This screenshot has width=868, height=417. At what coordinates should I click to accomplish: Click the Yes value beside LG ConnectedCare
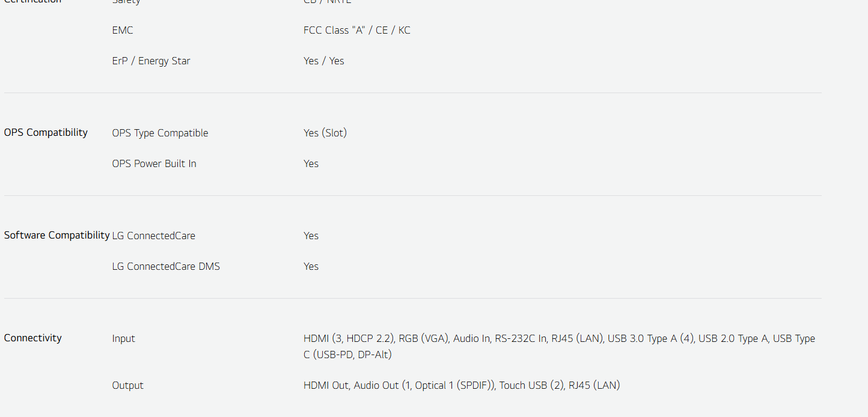[x=311, y=236]
